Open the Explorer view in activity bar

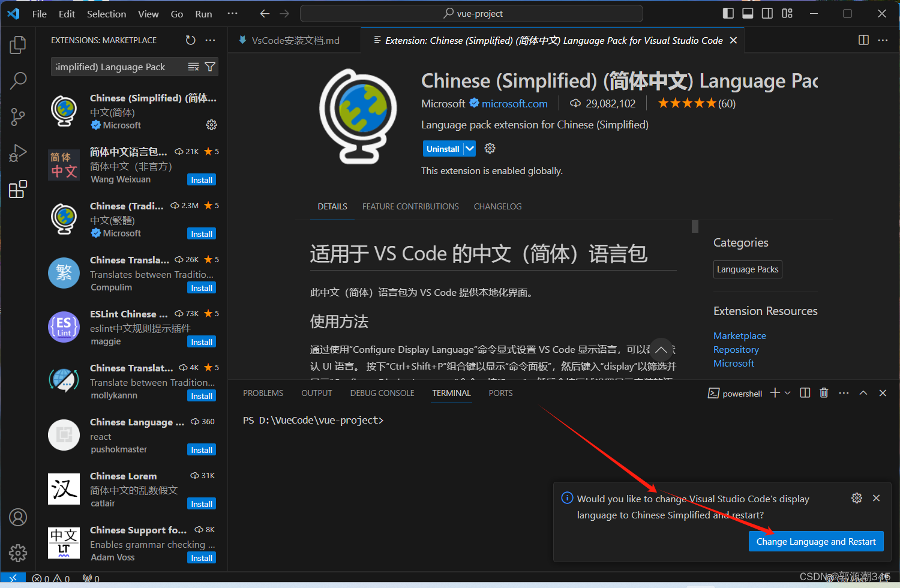tap(18, 45)
